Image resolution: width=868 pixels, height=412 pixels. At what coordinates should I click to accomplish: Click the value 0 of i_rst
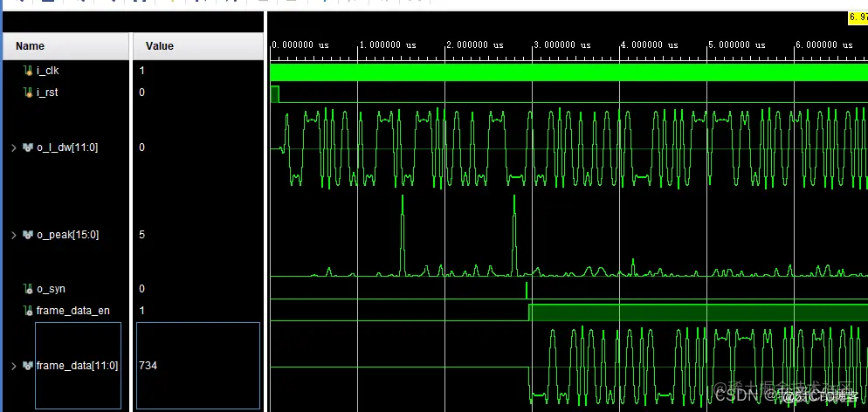click(x=141, y=93)
